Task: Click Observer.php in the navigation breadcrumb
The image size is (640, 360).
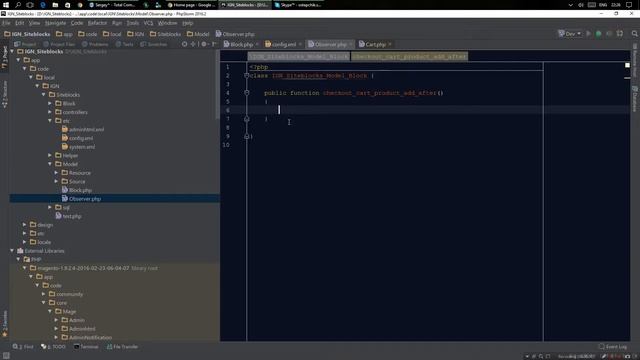Action: click(x=235, y=34)
